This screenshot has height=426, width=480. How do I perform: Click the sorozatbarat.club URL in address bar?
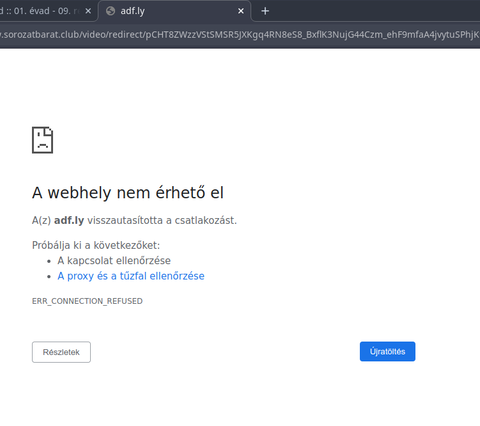point(240,35)
